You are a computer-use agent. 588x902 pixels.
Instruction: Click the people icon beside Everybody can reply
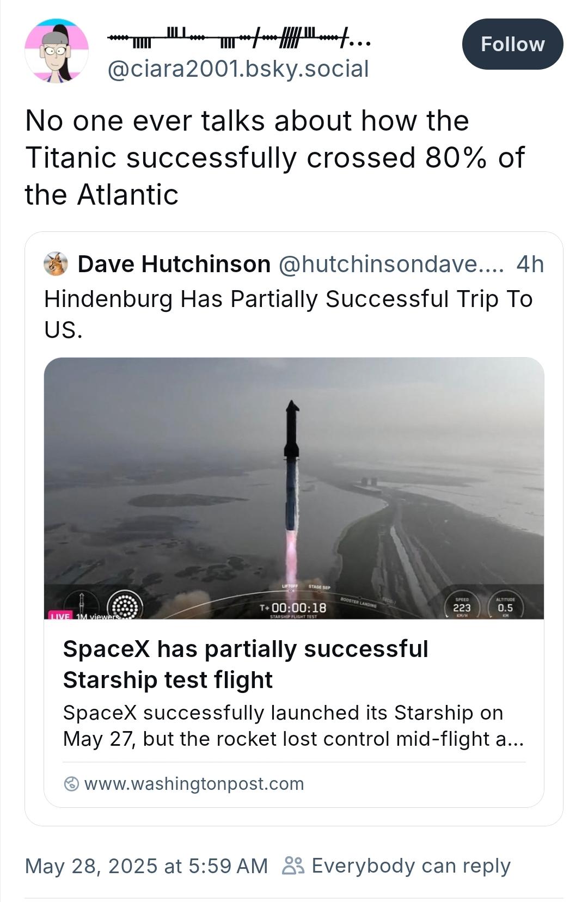(293, 866)
